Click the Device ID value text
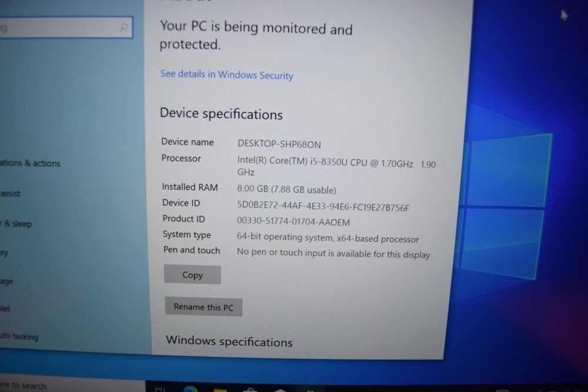 pos(323,206)
